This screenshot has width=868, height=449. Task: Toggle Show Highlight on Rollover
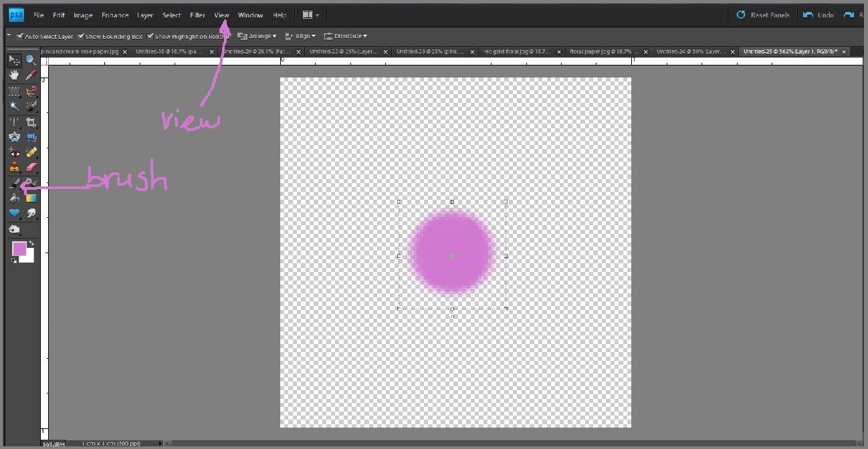point(150,36)
